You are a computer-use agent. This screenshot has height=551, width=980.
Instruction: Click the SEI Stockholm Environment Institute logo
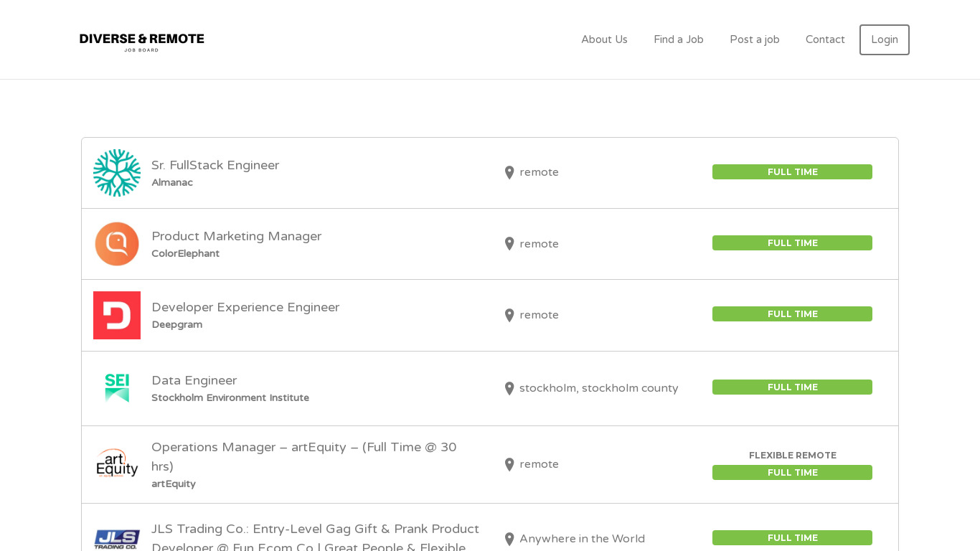coord(117,388)
